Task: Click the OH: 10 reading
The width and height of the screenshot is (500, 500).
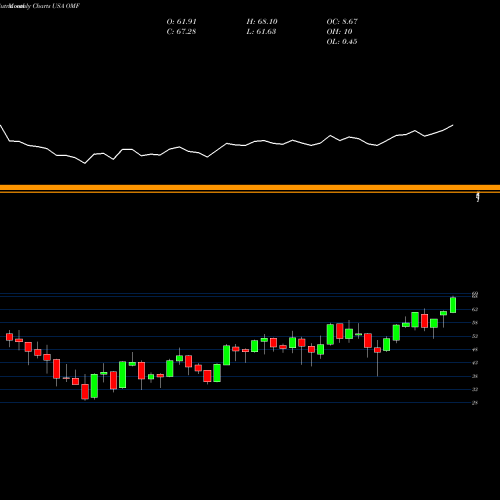Action: click(339, 32)
